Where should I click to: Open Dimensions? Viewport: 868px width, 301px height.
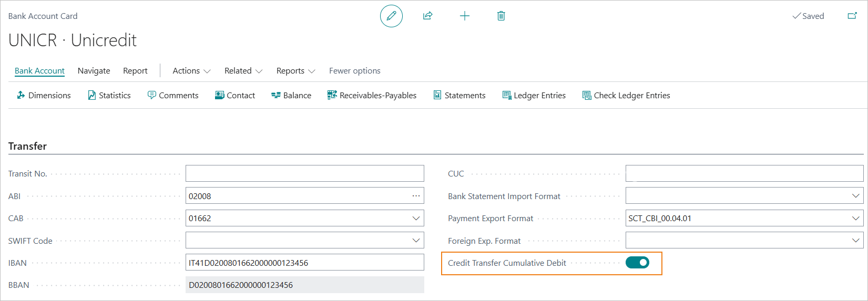[x=44, y=95]
